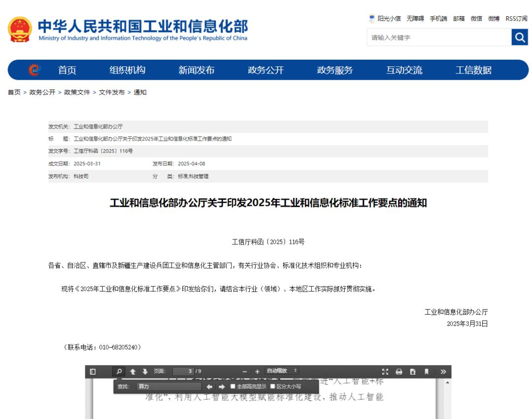Go to the next PDF page
This screenshot has height=419, width=532.
pyautogui.click(x=143, y=371)
